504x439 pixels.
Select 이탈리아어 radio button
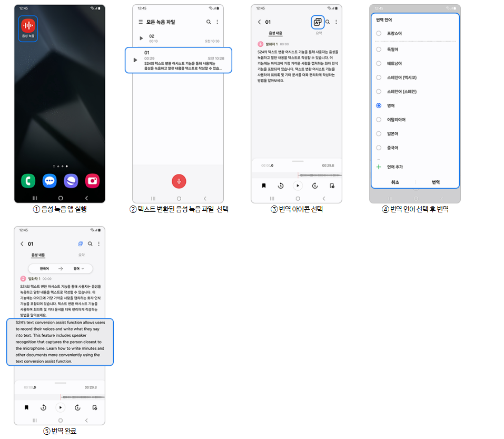click(379, 120)
